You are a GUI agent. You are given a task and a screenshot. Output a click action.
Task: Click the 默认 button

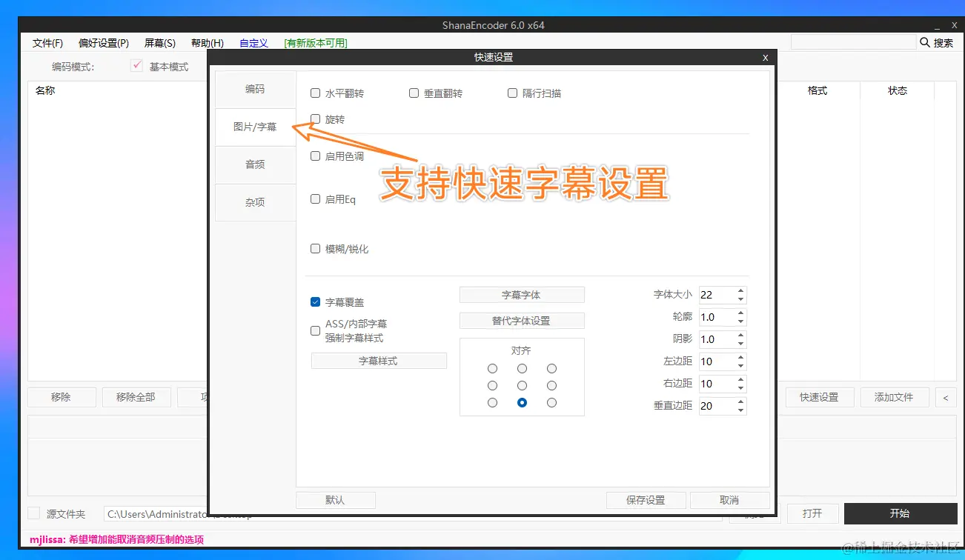336,500
